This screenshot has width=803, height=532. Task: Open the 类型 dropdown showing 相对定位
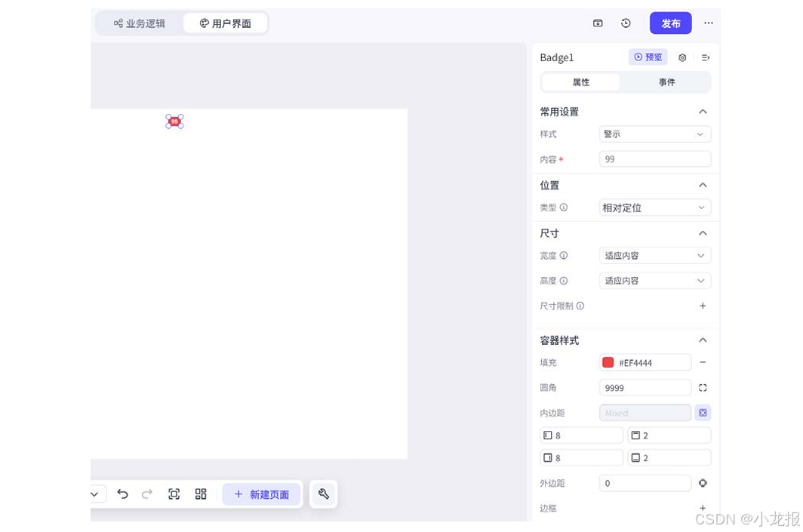pos(654,207)
